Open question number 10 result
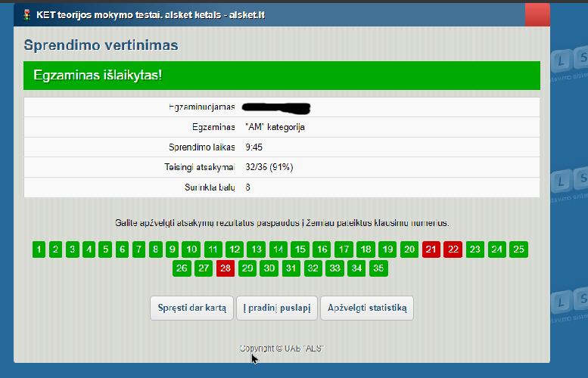Screen dimensions: 588x378 tap(191, 249)
